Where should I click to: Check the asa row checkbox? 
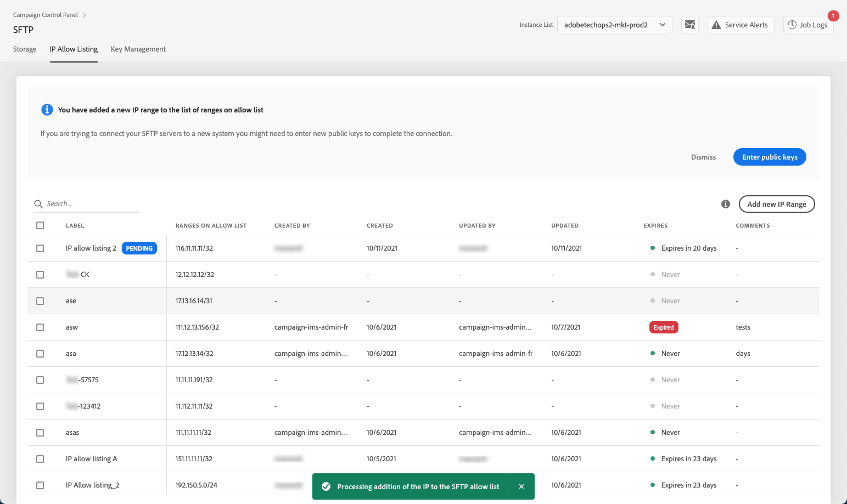[40, 354]
